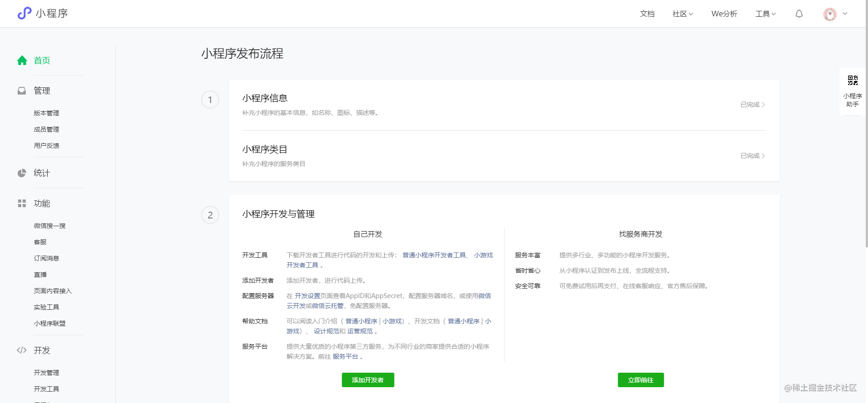Select 首页 in the sidebar
The height and width of the screenshot is (403, 868).
click(x=42, y=60)
